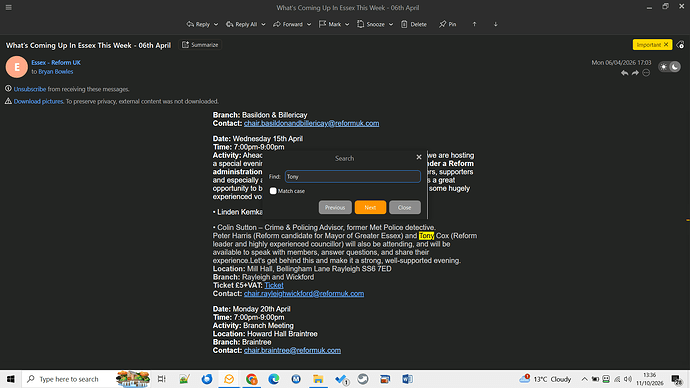The width and height of the screenshot is (690, 388).
Task: Delete this email with trash button
Action: tap(414, 24)
